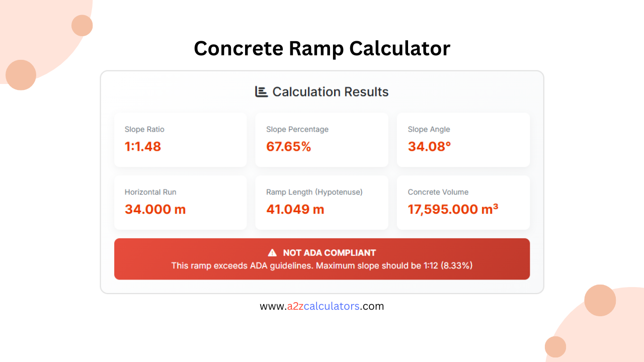Image resolution: width=644 pixels, height=362 pixels.
Task: Select the Slope Percentage result card
Action: click(x=321, y=139)
